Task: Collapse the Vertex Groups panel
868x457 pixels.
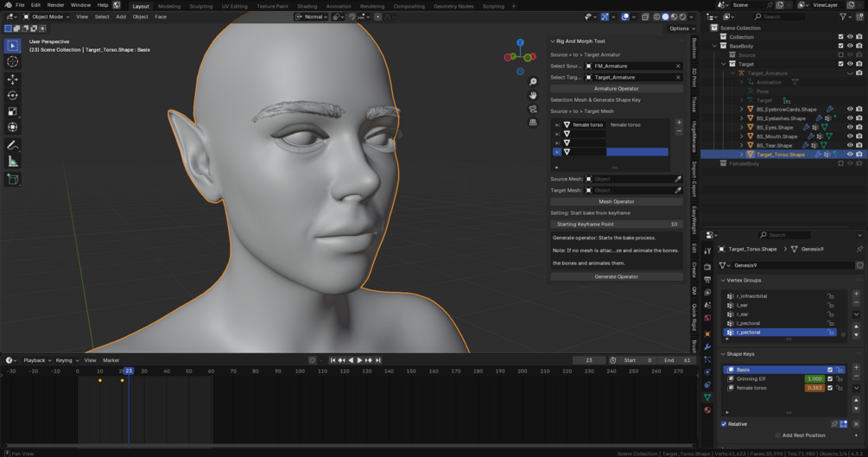Action: [x=722, y=280]
